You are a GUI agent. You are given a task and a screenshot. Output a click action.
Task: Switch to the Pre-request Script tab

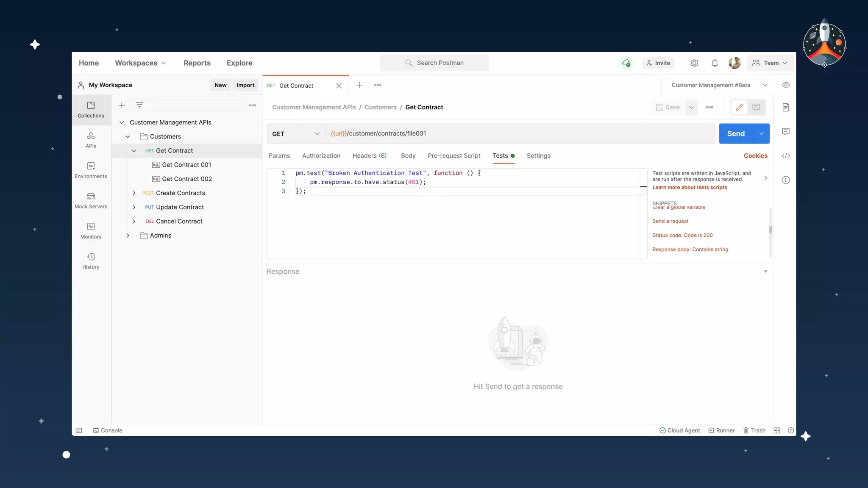tap(454, 156)
